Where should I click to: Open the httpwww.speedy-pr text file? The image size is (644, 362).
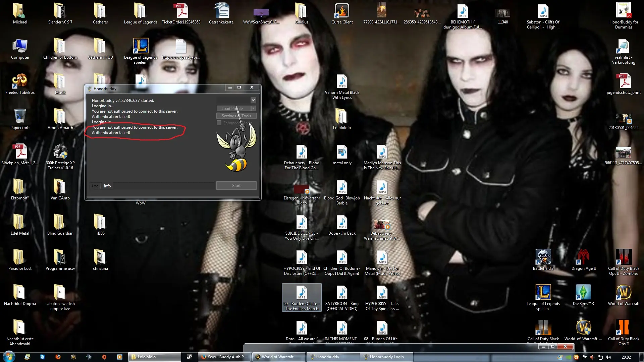181,49
